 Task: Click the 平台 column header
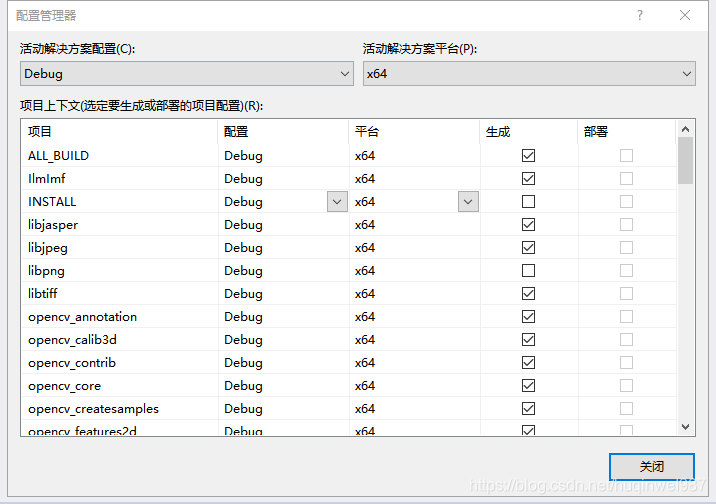(x=414, y=132)
